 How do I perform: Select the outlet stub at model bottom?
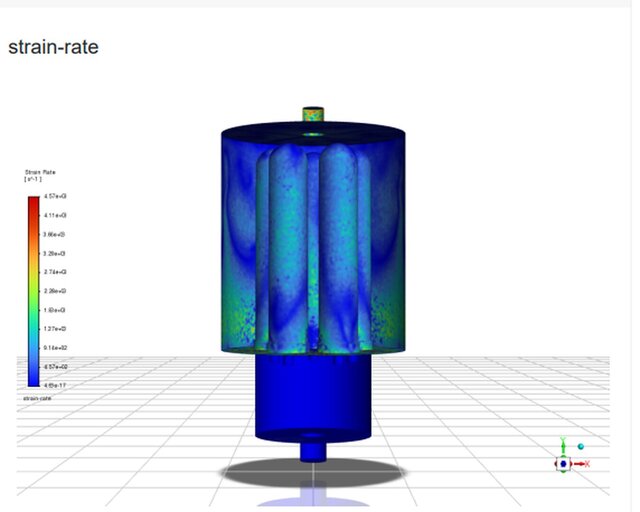pos(313,451)
